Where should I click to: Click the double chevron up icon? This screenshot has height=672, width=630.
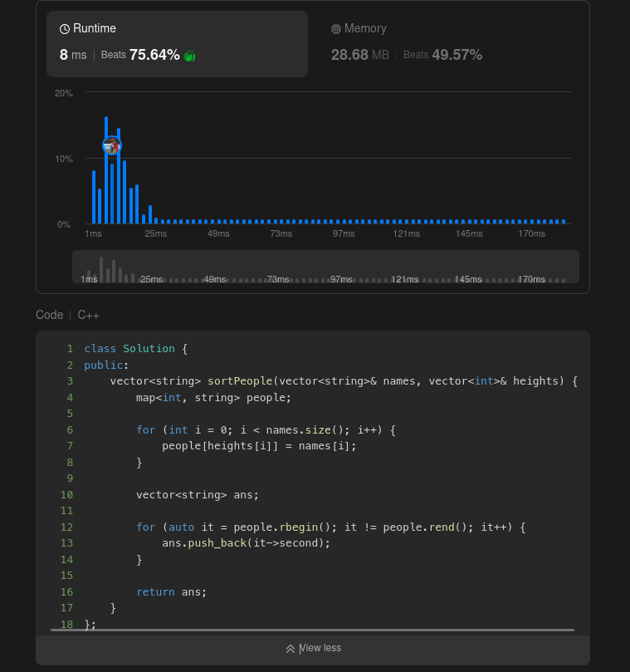pyautogui.click(x=291, y=649)
